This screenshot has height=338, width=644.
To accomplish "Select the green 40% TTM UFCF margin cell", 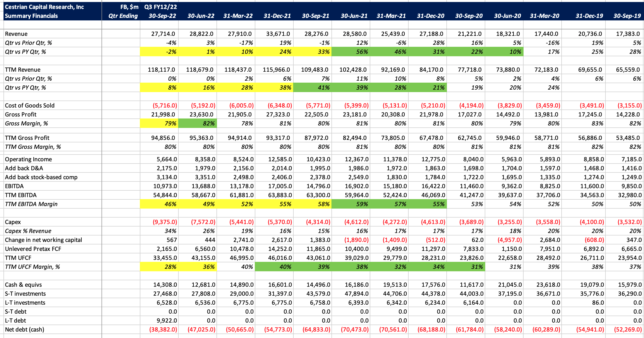I will click(x=285, y=267).
